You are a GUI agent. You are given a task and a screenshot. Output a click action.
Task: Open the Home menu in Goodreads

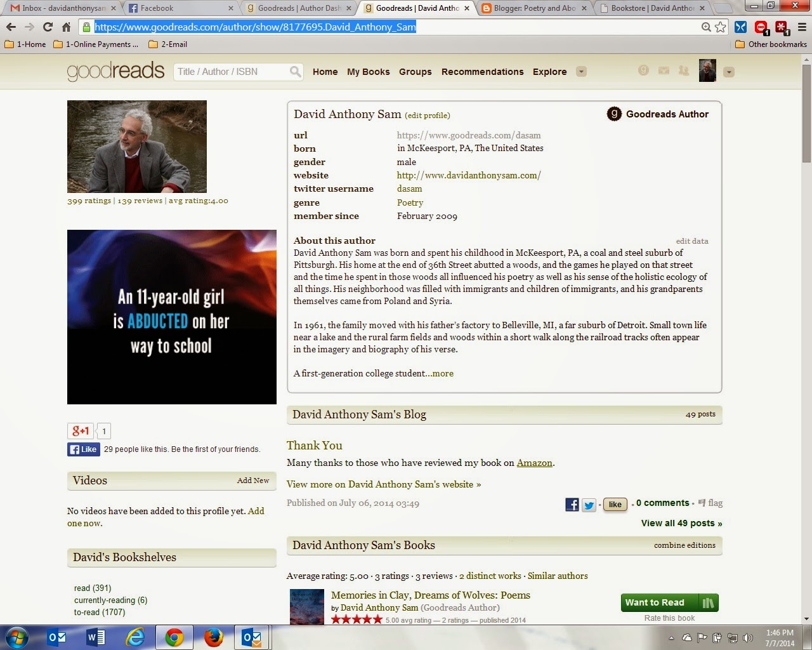point(325,72)
